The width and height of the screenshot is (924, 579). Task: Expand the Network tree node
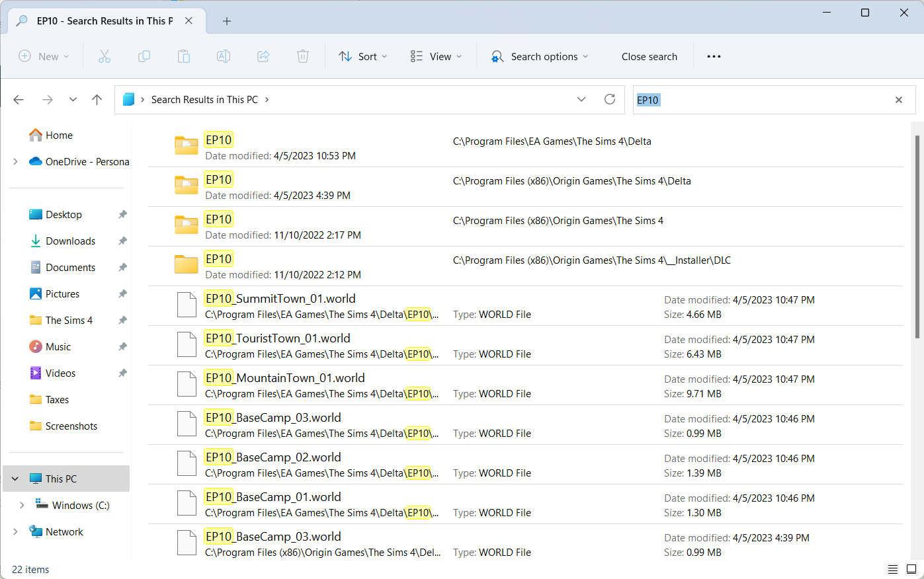pos(15,532)
